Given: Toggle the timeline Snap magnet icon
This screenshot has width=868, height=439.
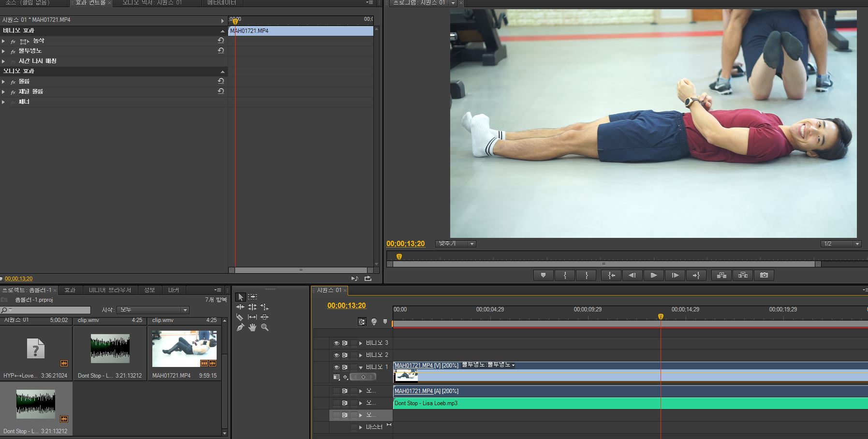Looking at the screenshot, I should pyautogui.click(x=362, y=322).
